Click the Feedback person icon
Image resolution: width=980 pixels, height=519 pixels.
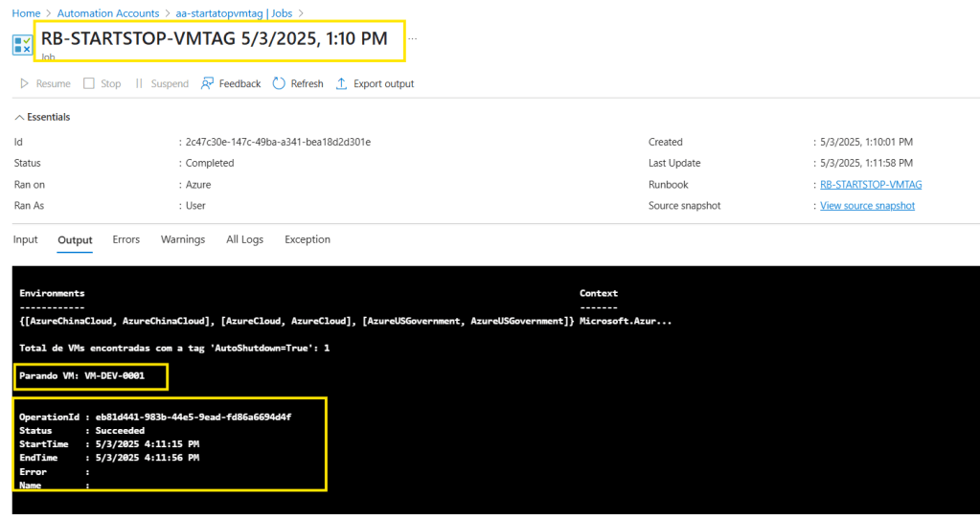[x=207, y=84]
